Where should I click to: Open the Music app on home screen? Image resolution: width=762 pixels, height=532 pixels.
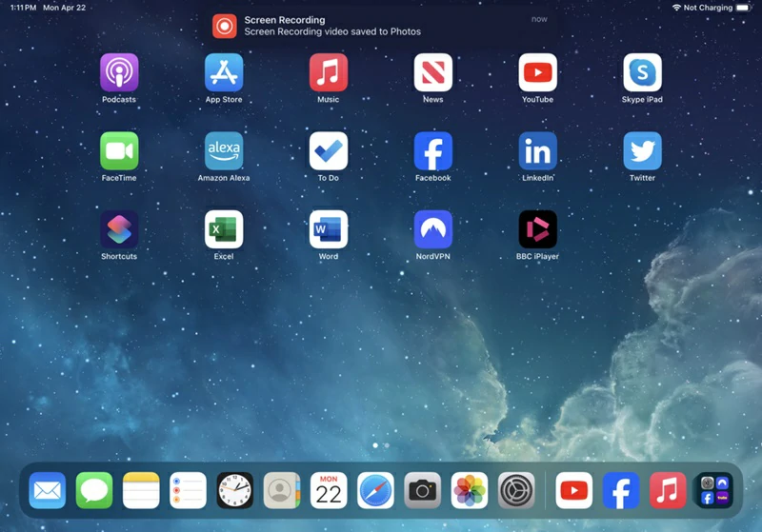329,73
